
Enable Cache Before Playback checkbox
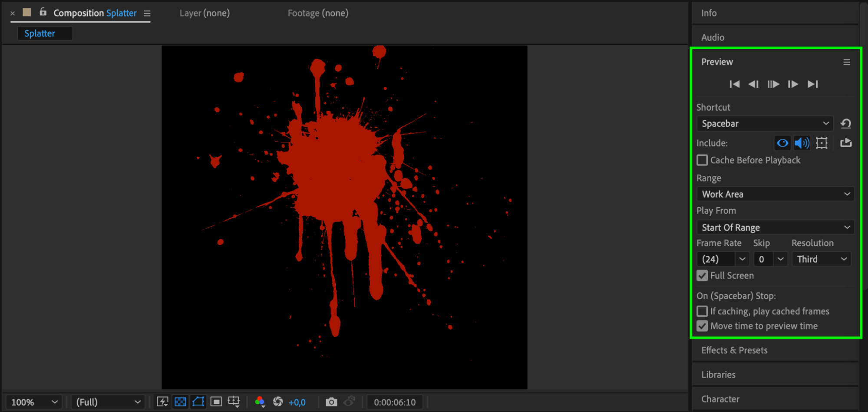point(702,160)
